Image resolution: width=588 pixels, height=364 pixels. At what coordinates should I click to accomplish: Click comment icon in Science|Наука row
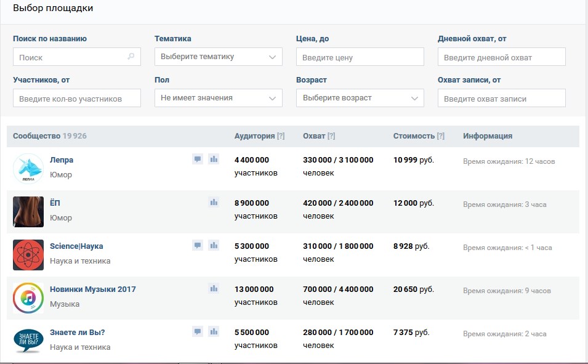198,245
